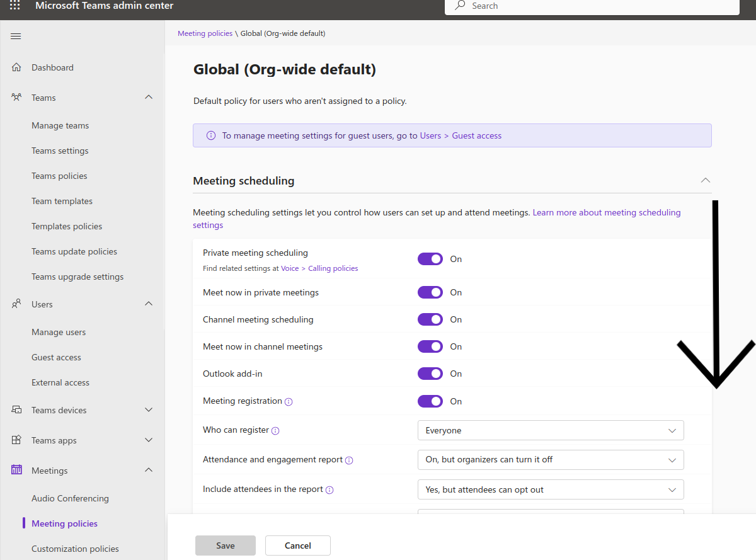Click the Global (Org-wide default) heading
This screenshot has width=756, height=560.
pyautogui.click(x=285, y=69)
